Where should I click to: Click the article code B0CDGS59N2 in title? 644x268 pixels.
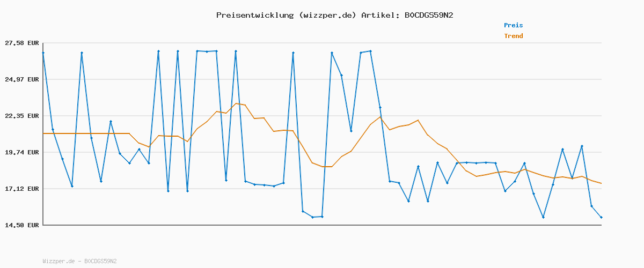pos(429,15)
